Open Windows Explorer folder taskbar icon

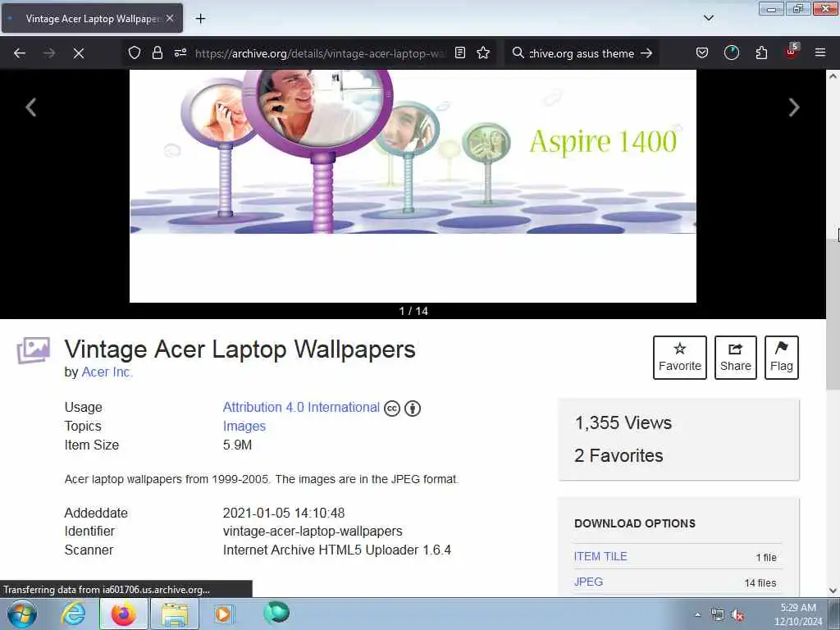point(175,614)
